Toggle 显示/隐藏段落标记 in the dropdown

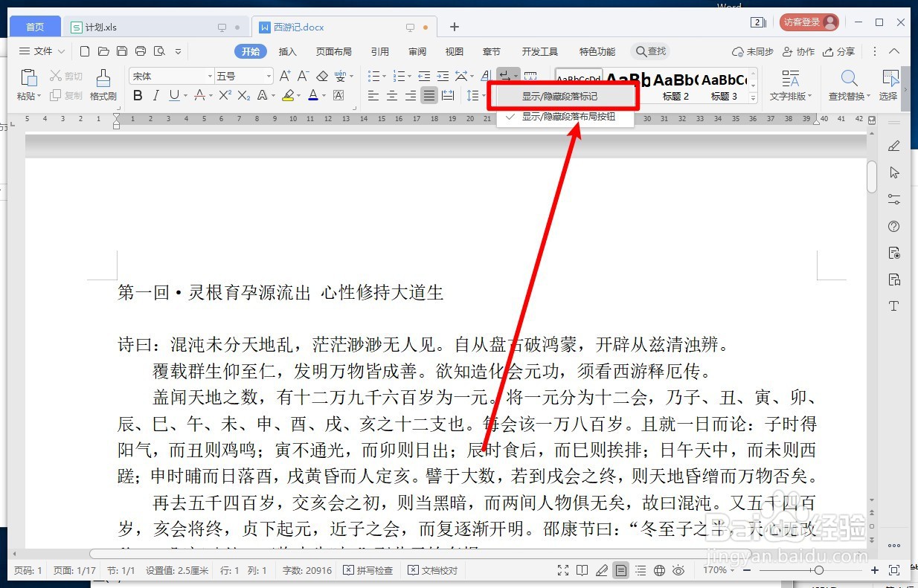point(563,95)
